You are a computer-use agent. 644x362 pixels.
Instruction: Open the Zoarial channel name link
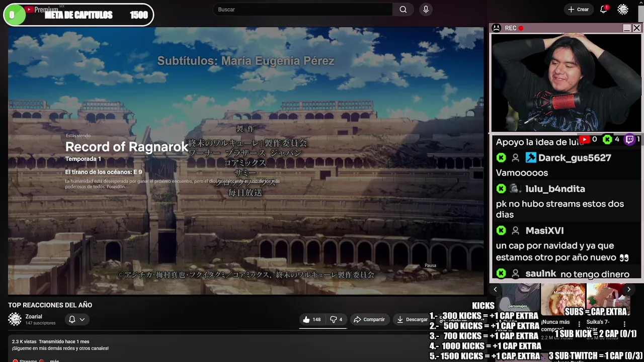(34, 316)
